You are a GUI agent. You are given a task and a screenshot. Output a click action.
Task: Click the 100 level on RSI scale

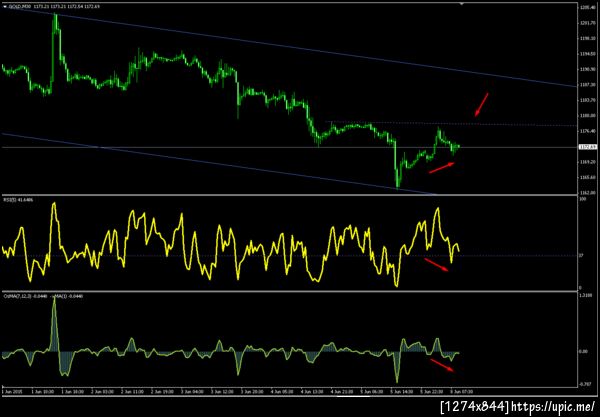tap(582, 199)
